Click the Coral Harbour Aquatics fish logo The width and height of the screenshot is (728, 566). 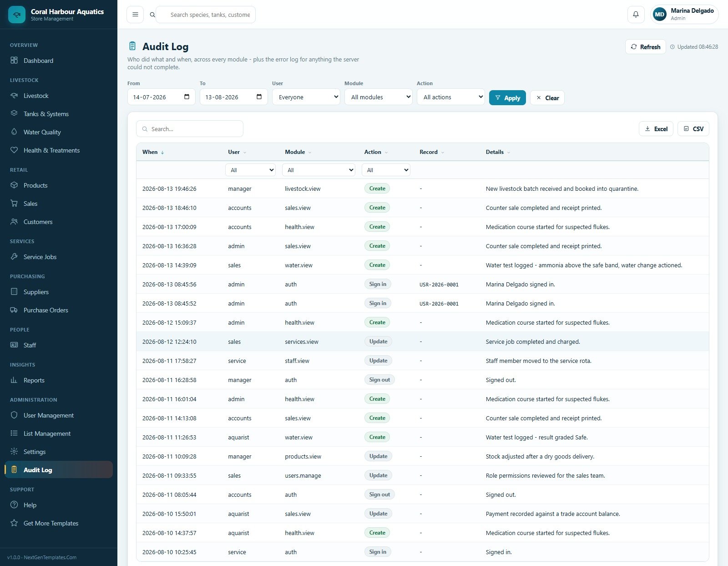coord(17,15)
